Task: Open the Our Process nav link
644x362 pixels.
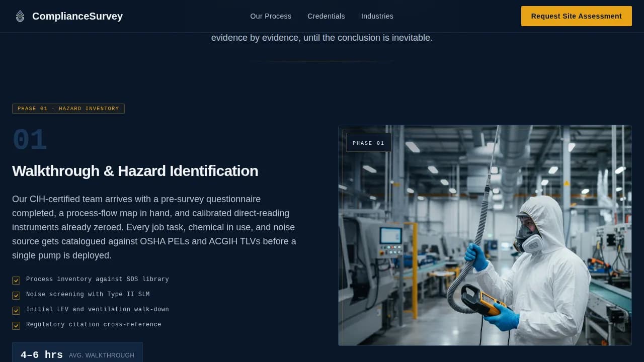Action: 271,16
